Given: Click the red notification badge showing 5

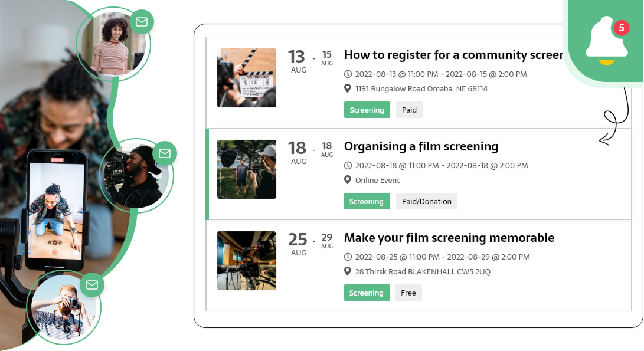Looking at the screenshot, I should pyautogui.click(x=621, y=27).
